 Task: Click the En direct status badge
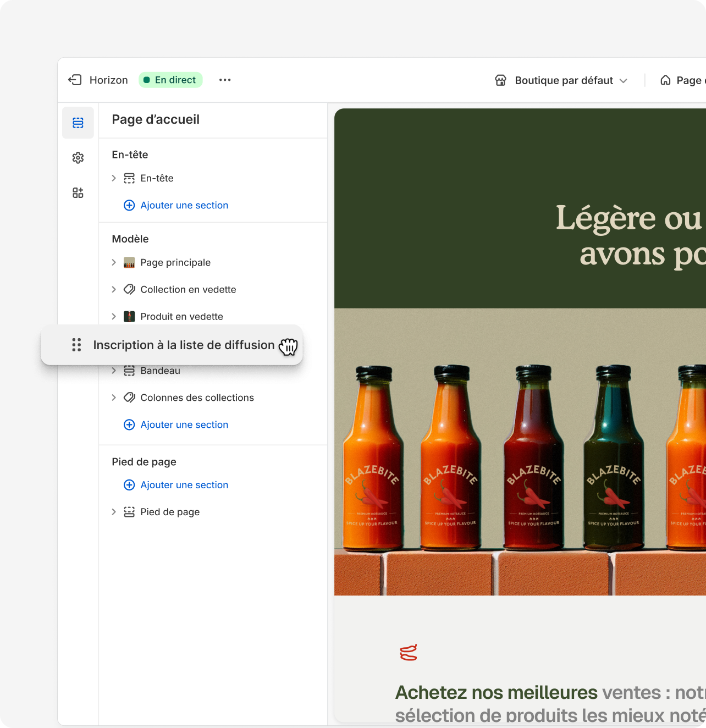pos(170,80)
